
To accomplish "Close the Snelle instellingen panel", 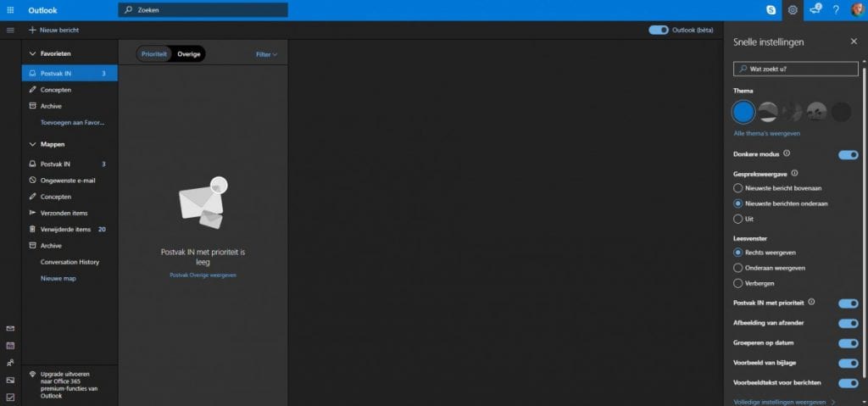I will [x=854, y=42].
